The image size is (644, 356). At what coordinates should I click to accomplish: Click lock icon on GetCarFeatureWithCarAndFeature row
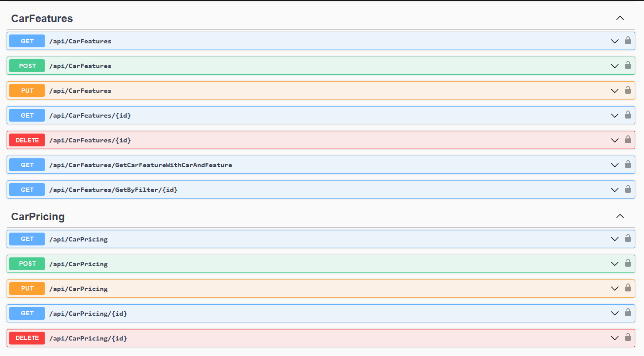[x=628, y=165]
